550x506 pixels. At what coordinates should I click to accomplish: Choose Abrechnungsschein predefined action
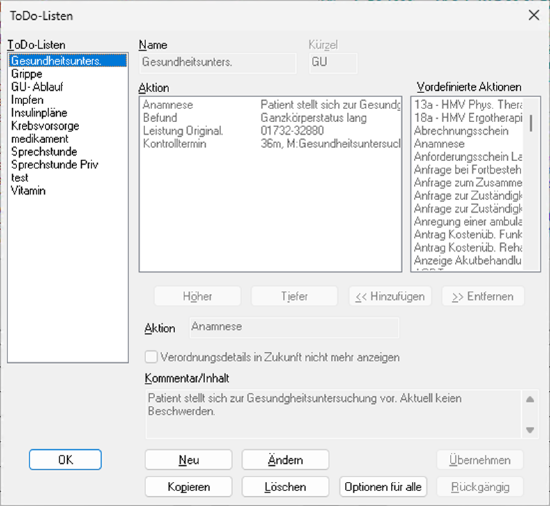pos(468,130)
